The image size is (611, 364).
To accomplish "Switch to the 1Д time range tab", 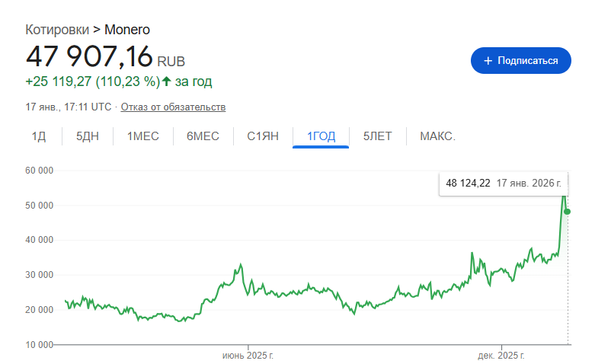I will point(39,136).
